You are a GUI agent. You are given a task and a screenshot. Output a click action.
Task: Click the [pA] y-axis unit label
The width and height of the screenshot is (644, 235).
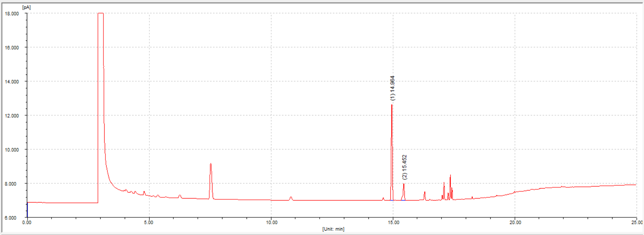26,7
